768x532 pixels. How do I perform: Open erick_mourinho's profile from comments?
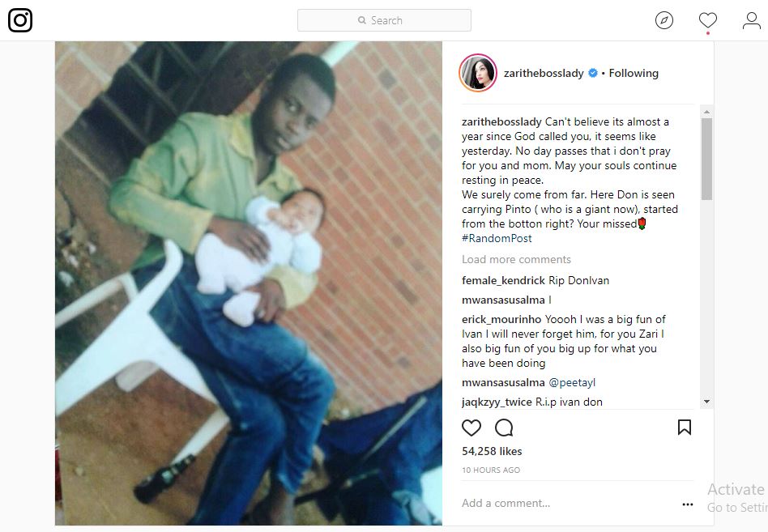pos(501,319)
